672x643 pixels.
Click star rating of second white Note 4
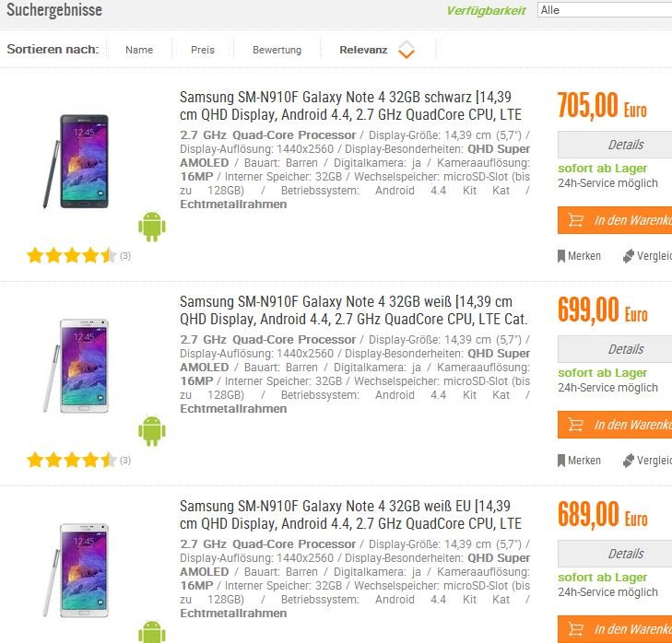(72, 461)
